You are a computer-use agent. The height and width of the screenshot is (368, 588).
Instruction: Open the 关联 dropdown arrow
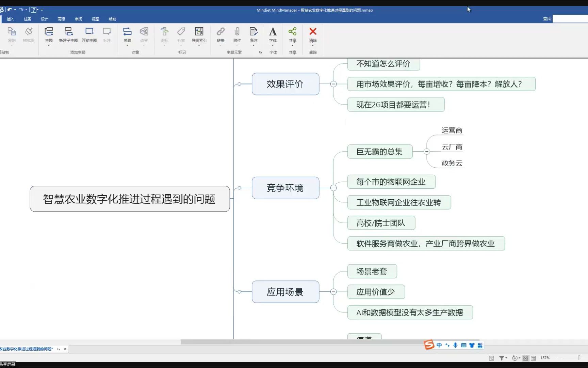[x=127, y=45]
